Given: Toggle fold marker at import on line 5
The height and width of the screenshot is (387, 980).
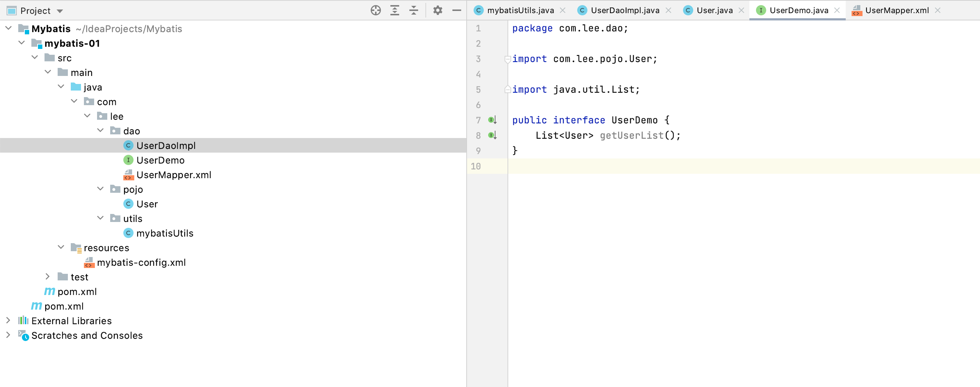Looking at the screenshot, I should coord(507,90).
